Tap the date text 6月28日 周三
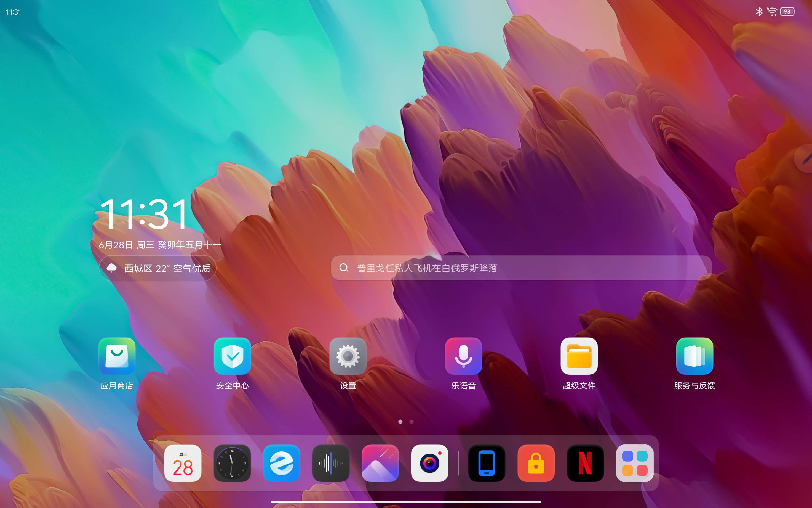 point(127,245)
